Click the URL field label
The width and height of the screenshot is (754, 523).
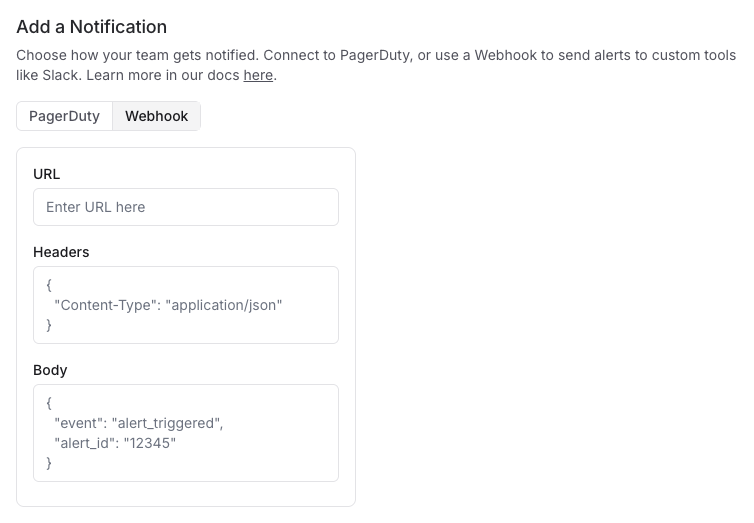47,174
